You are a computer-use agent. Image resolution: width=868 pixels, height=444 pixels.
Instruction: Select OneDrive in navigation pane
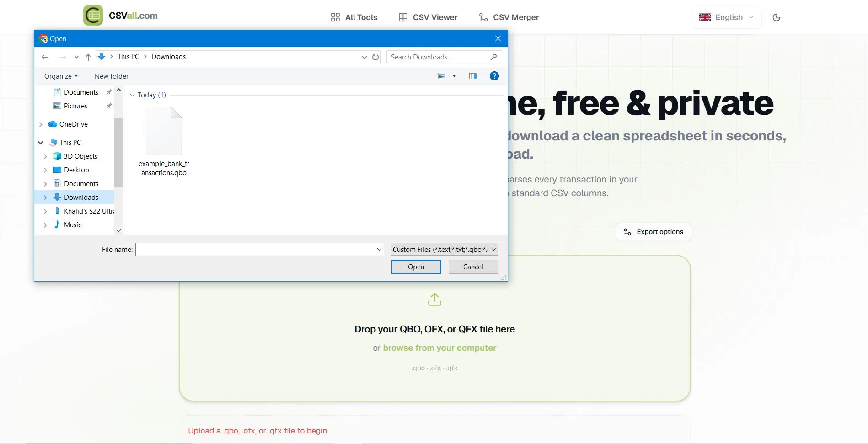point(73,124)
